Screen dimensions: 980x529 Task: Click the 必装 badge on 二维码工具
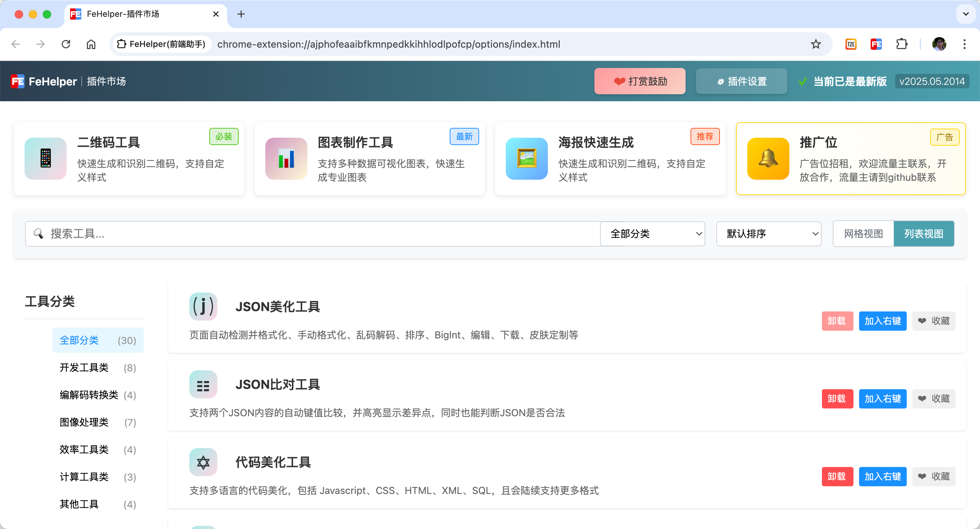pyautogui.click(x=224, y=137)
